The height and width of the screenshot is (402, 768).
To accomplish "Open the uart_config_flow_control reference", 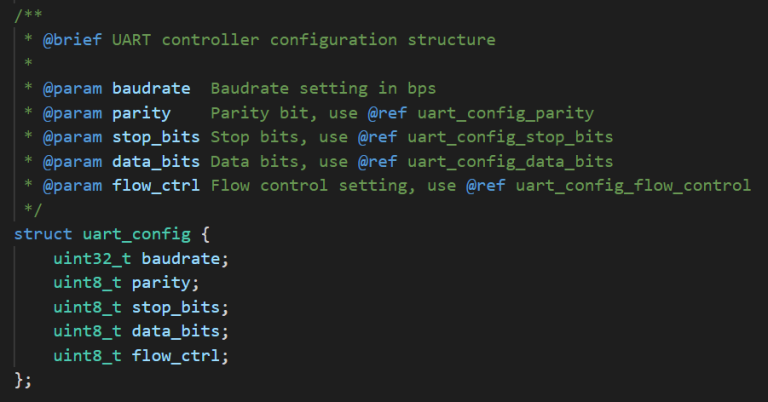I will pyautogui.click(x=633, y=185).
